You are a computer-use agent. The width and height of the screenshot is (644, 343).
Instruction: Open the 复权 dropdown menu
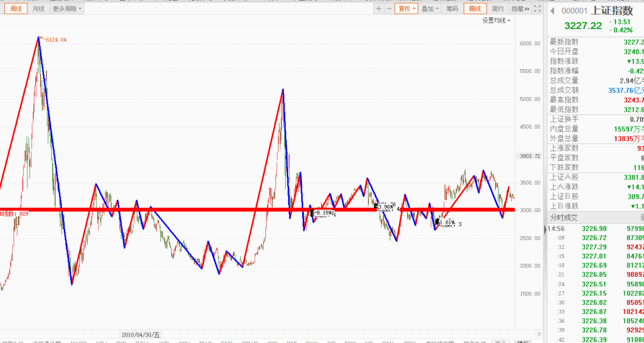(406, 9)
